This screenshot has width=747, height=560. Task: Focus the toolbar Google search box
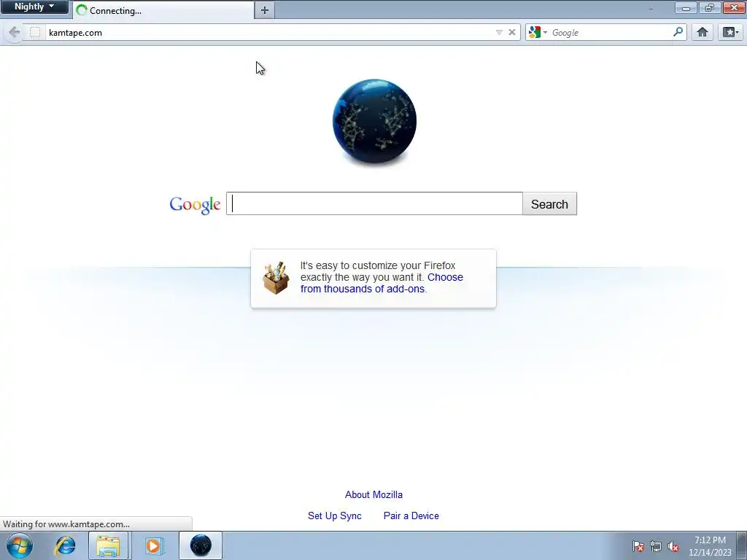click(x=611, y=32)
